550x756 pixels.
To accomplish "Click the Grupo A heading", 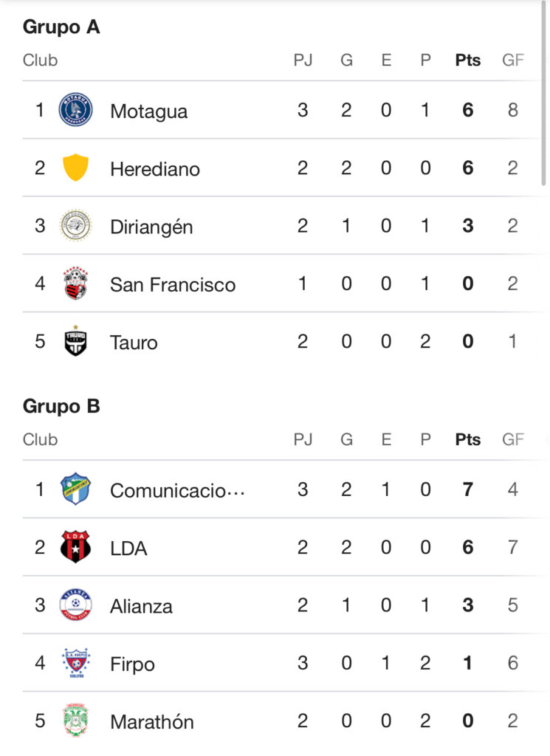I will tap(61, 27).
